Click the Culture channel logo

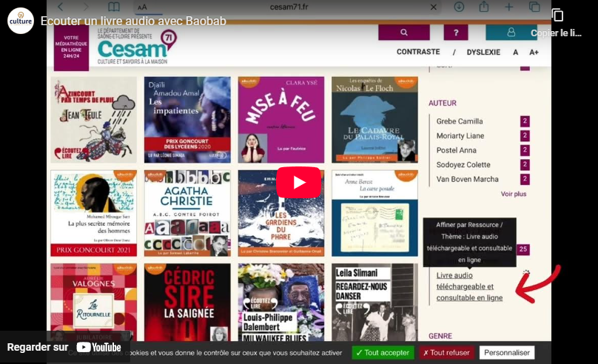[21, 21]
